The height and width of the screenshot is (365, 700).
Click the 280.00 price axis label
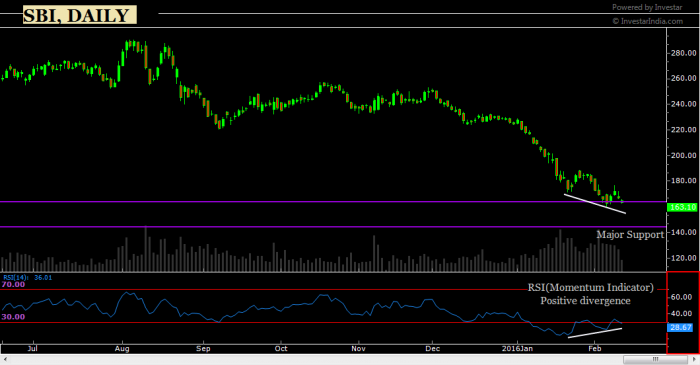coord(683,53)
